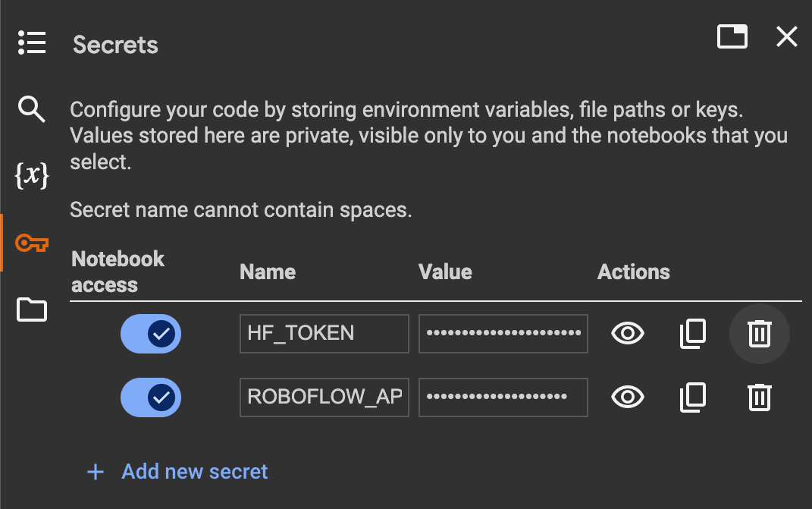Close the Secrets panel
Viewport: 812px width, 509px height.
tap(786, 36)
